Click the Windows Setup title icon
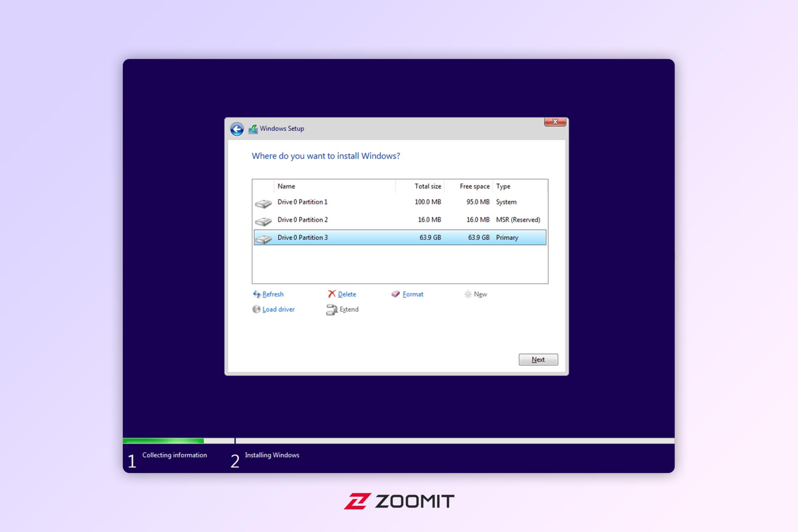798x532 pixels. [253, 129]
